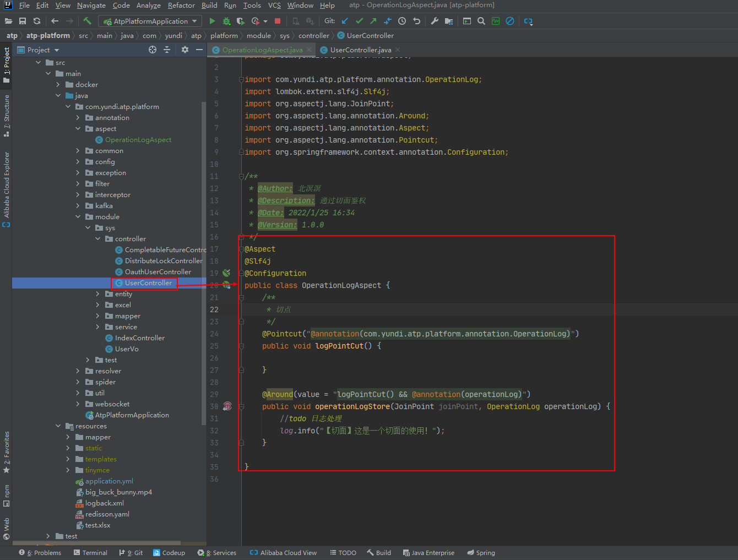Open the Search Everywhere magnifier icon
The height and width of the screenshot is (560, 738).
(481, 21)
